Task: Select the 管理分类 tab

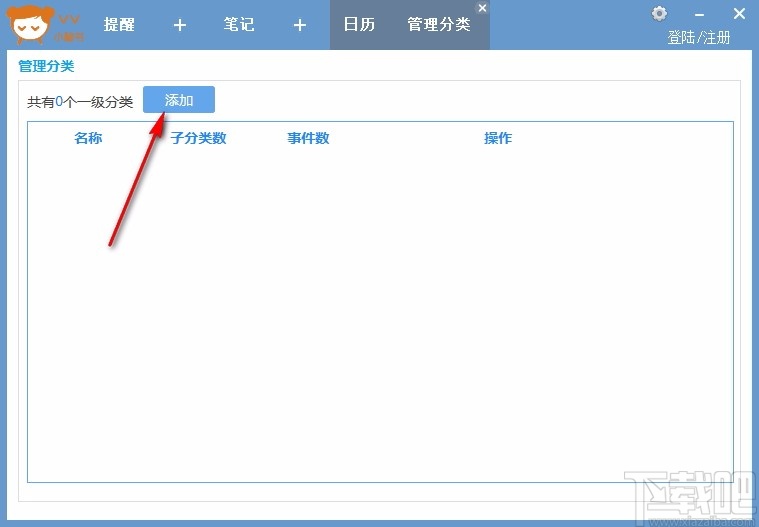Action: (439, 24)
